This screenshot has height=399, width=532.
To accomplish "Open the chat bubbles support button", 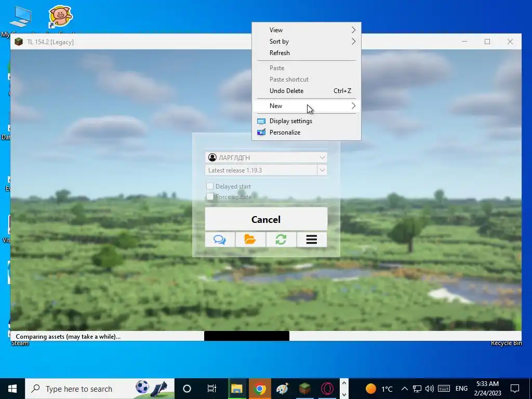I will click(220, 240).
